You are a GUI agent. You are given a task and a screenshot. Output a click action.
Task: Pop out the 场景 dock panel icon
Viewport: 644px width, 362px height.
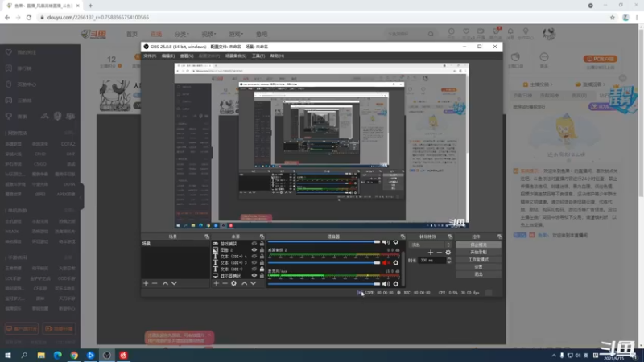coord(207,237)
